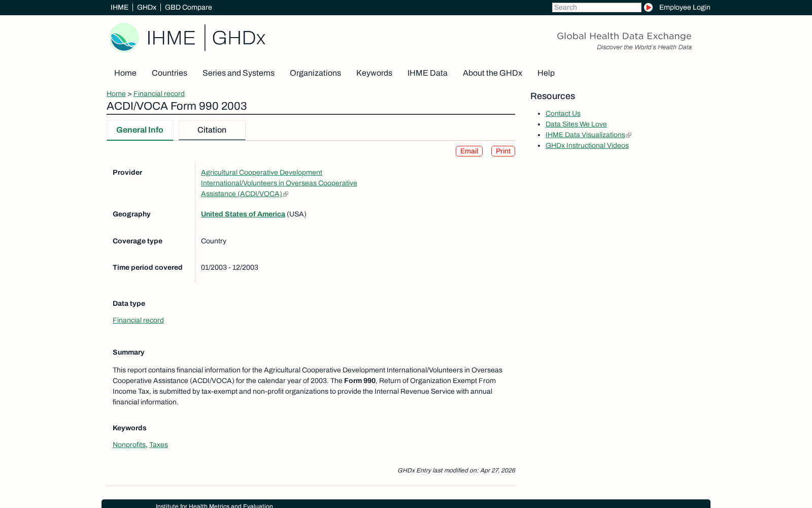Click external link icon beside IHME Data Visualizations
Image resolution: width=812 pixels, height=508 pixels.
629,135
